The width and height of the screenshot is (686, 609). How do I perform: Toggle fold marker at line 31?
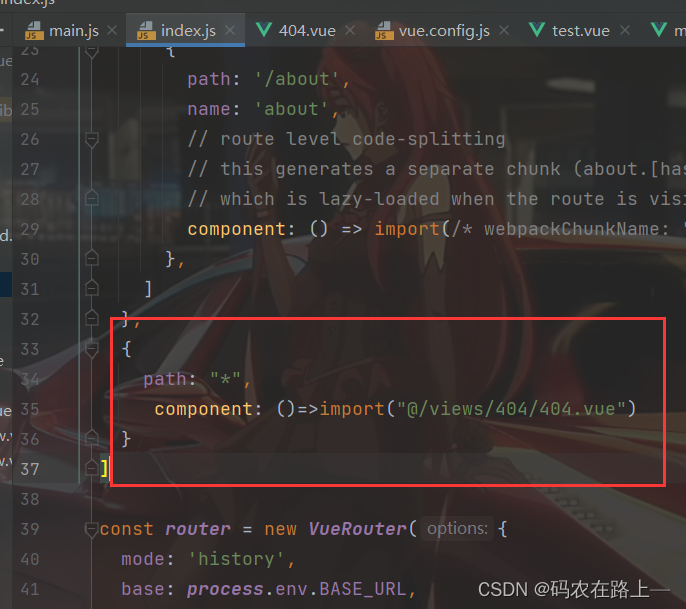pos(91,288)
